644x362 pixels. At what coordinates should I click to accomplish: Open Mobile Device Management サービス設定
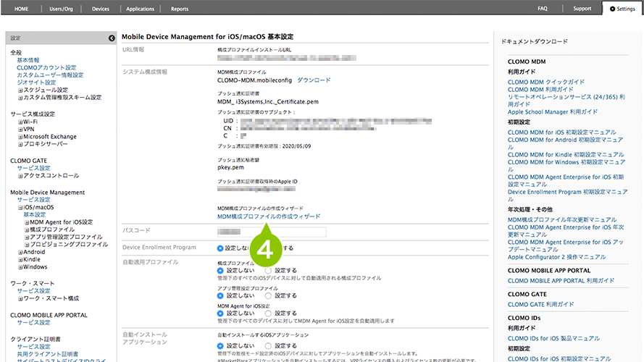(x=33, y=200)
